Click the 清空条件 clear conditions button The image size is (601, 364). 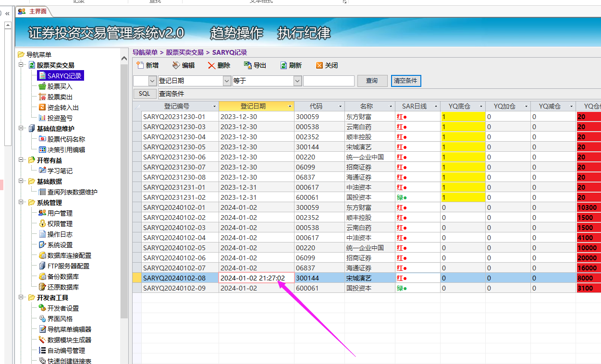coord(406,81)
